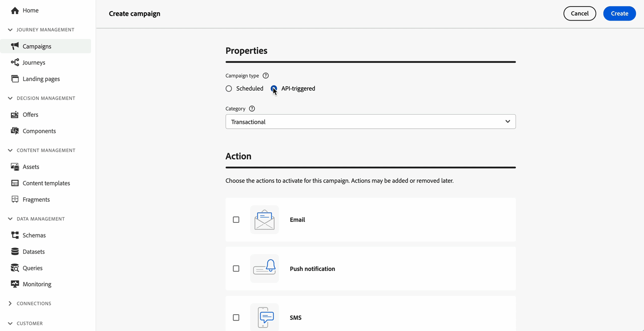Screen dimensions: 644x331
Task: Click the Schemas icon in sidebar
Action: 15,235
